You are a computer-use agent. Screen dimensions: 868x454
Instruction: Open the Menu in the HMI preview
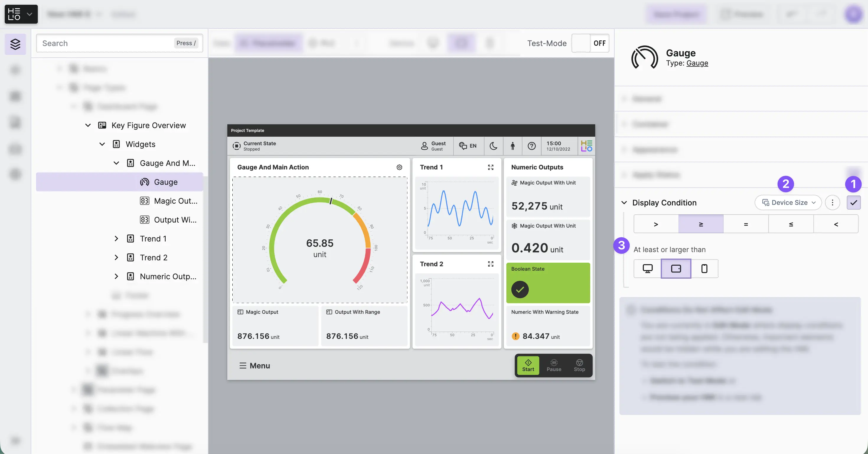point(254,365)
